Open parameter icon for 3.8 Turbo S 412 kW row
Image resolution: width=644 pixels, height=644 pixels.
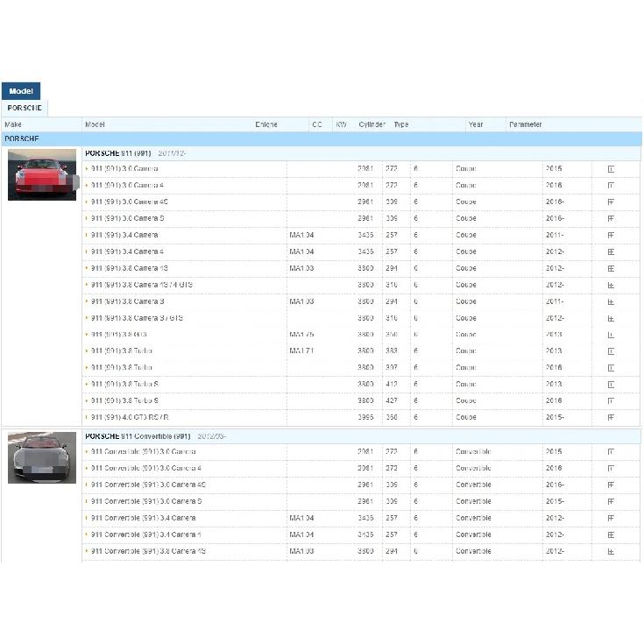(611, 385)
